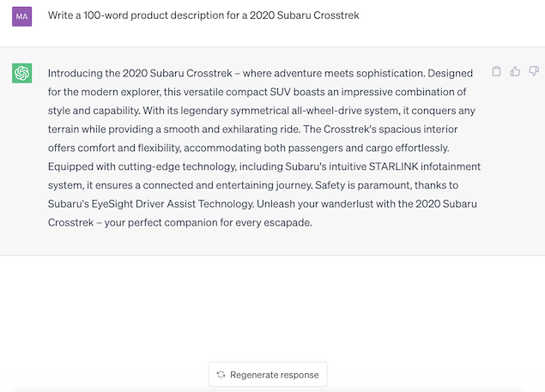Screen dimensions: 545x392
Task: Select the user prompt about Subaru Crosstrek
Action: pos(203,15)
